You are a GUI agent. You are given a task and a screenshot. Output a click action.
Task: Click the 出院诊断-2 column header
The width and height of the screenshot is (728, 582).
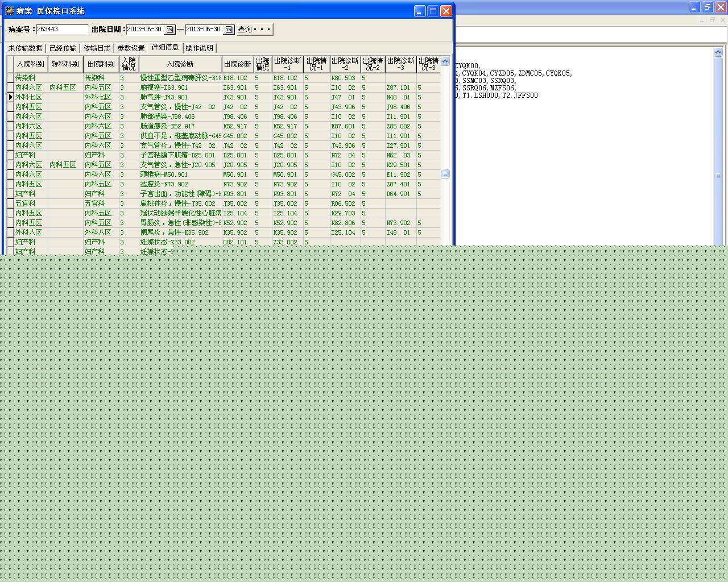click(345, 64)
